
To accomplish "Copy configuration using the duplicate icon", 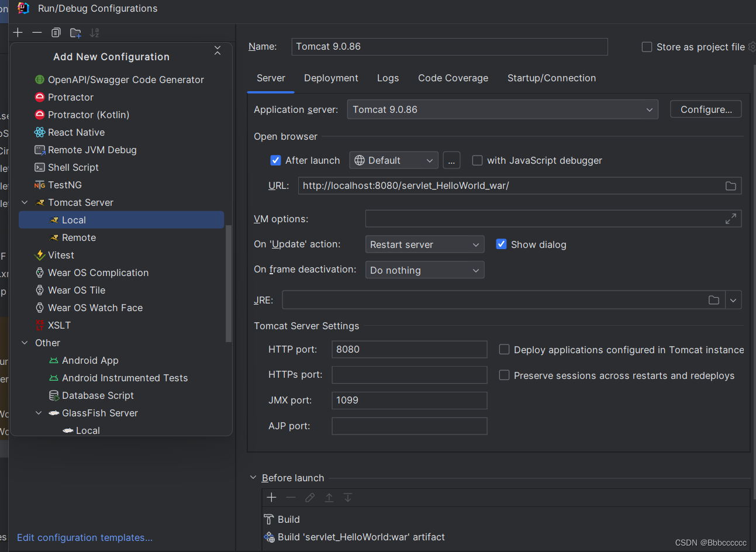I will [56, 33].
